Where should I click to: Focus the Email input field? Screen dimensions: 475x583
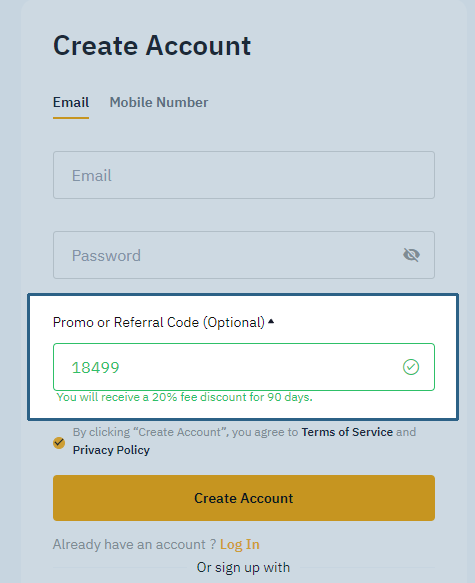(x=244, y=175)
